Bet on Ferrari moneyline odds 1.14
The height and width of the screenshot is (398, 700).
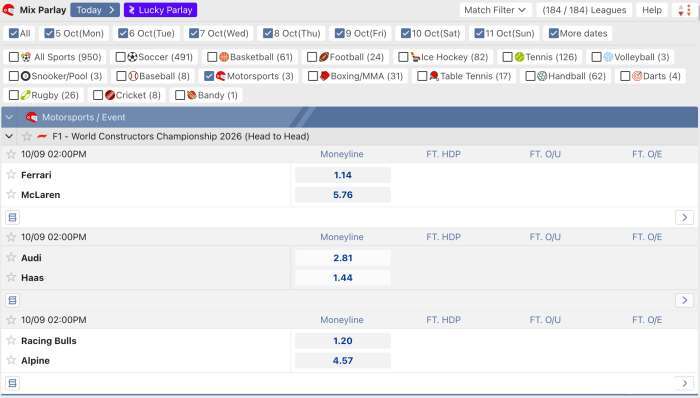343,175
